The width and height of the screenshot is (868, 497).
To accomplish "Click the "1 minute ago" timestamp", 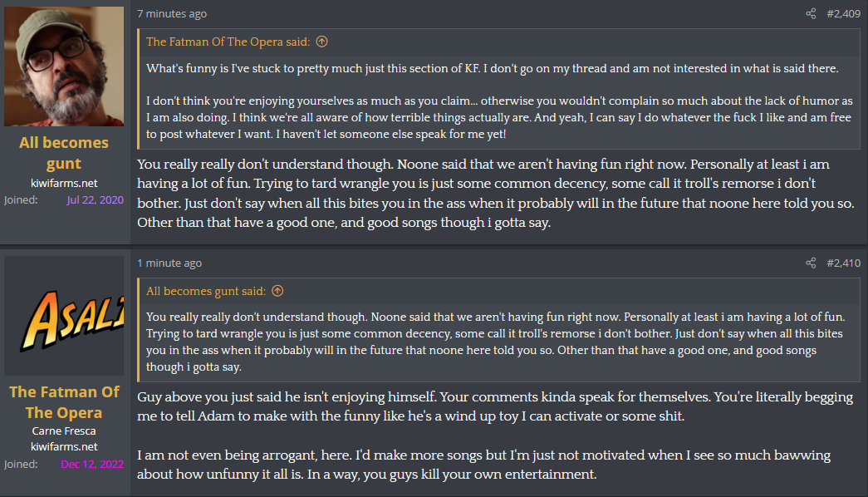I will (x=169, y=263).
